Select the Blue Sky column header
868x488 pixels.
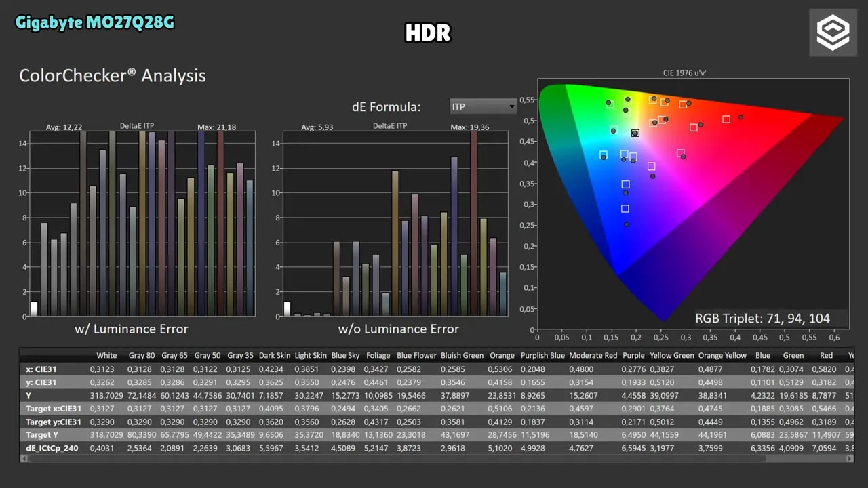[x=345, y=356]
